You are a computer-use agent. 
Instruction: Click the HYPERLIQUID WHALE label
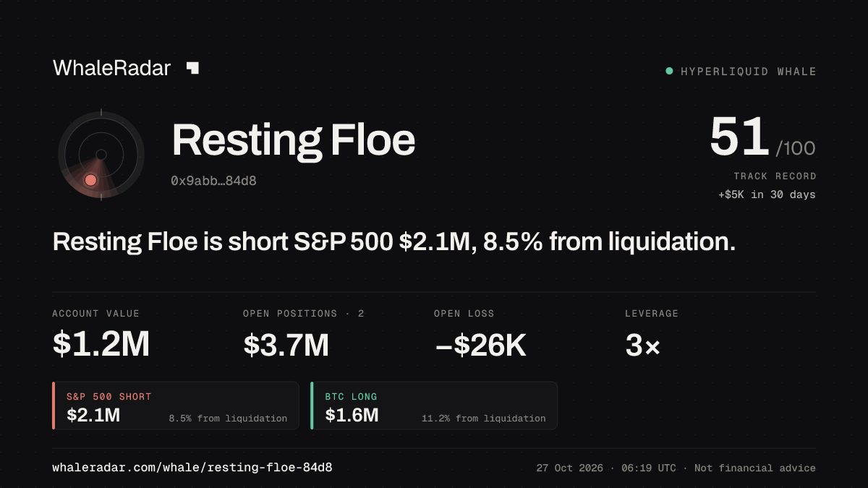[748, 72]
